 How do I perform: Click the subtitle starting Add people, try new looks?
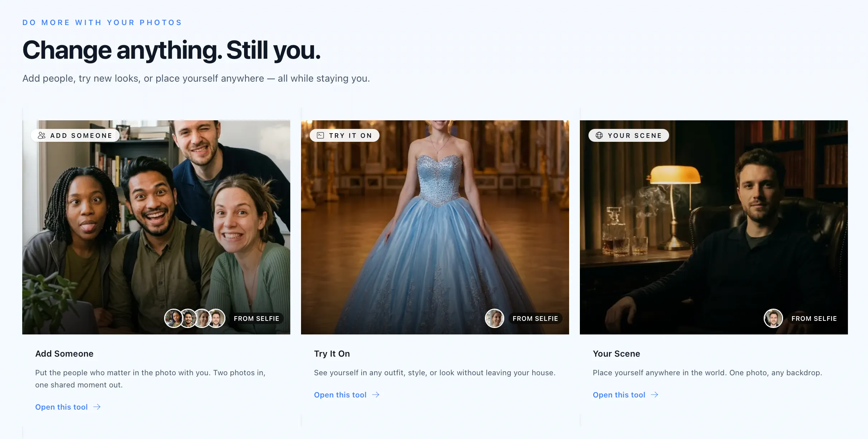click(x=196, y=78)
